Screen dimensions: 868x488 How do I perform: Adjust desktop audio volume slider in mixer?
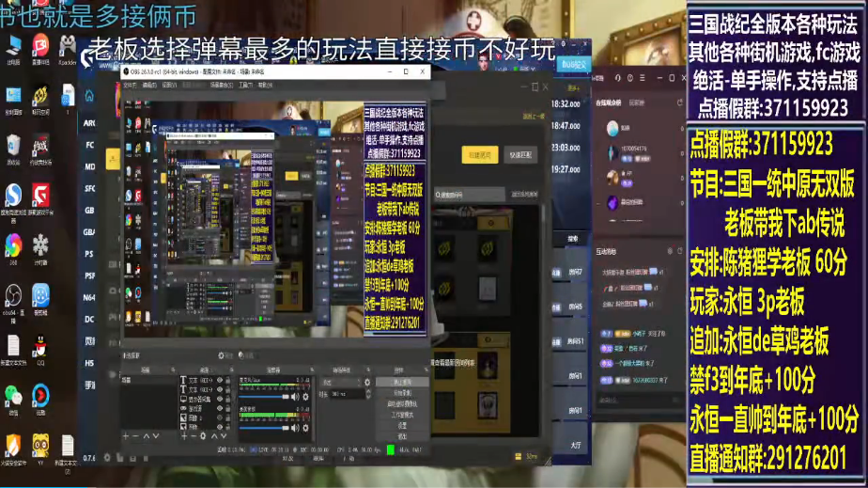click(265, 428)
